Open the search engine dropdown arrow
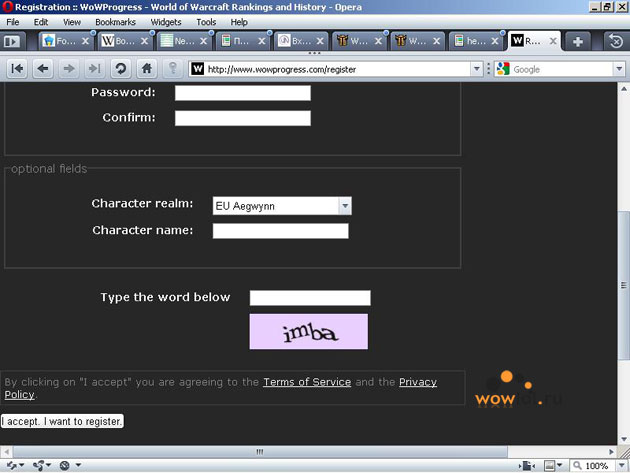 [x=619, y=69]
